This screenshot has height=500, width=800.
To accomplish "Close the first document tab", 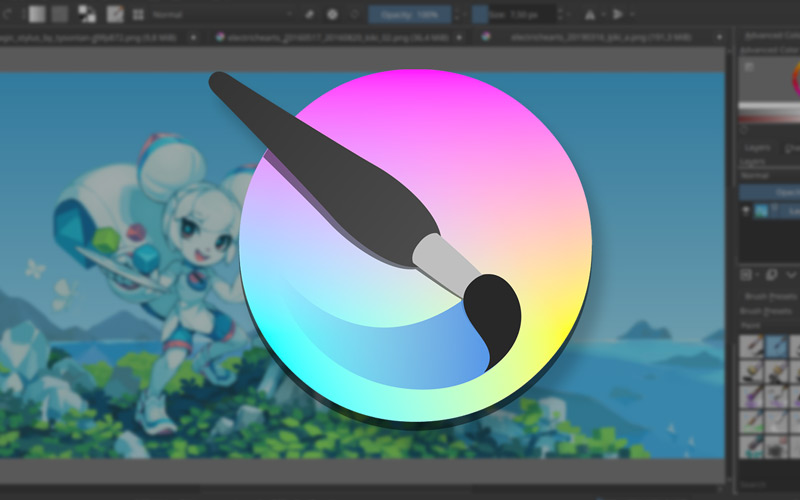I will coord(193,37).
